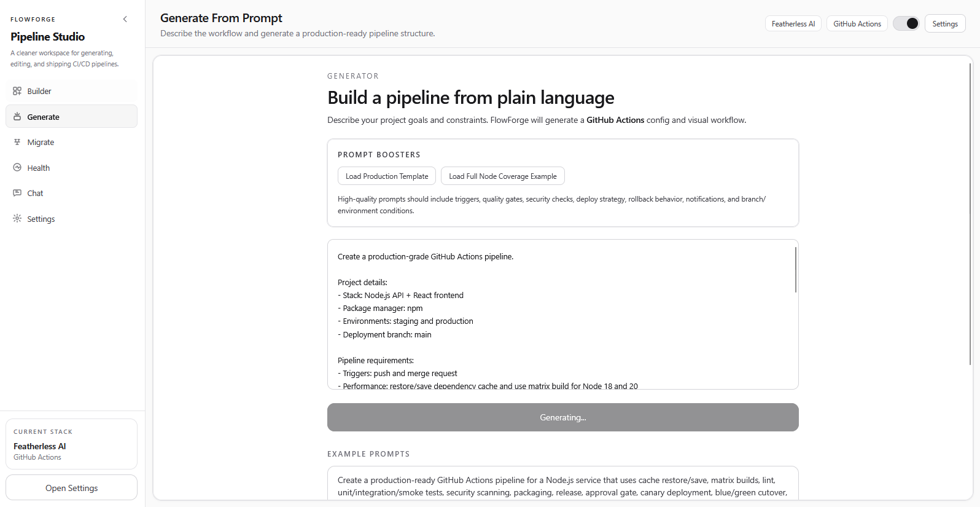This screenshot has width=980, height=507.
Task: Open the Featherless AI provider selector
Action: pyautogui.click(x=793, y=24)
